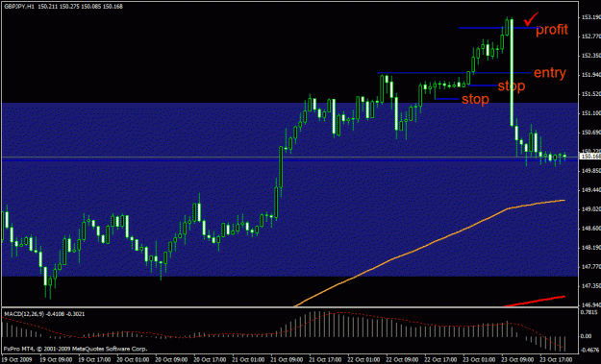
Task: Click the '19 Oct 17:00' time label
Action: [x=94, y=360]
